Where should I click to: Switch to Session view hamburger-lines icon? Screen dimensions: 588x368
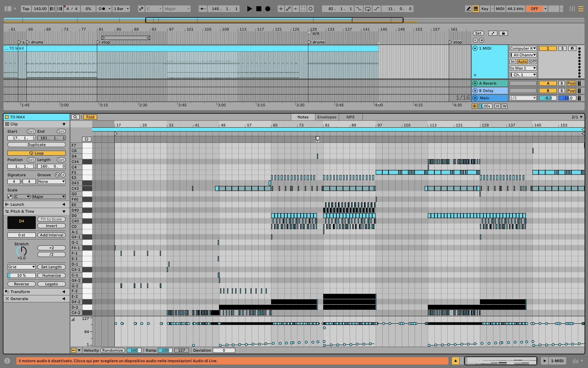(x=581, y=9)
